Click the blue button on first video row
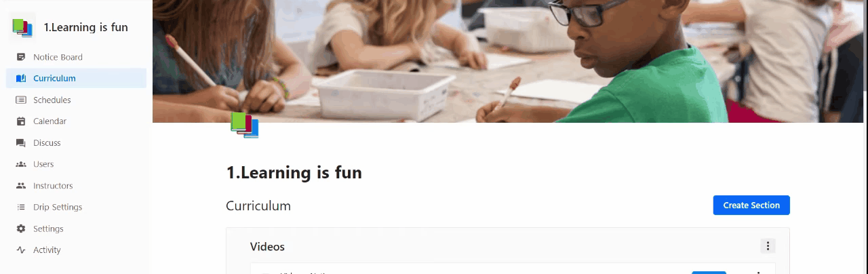Image resolution: width=868 pixels, height=274 pixels. pyautogui.click(x=709, y=272)
